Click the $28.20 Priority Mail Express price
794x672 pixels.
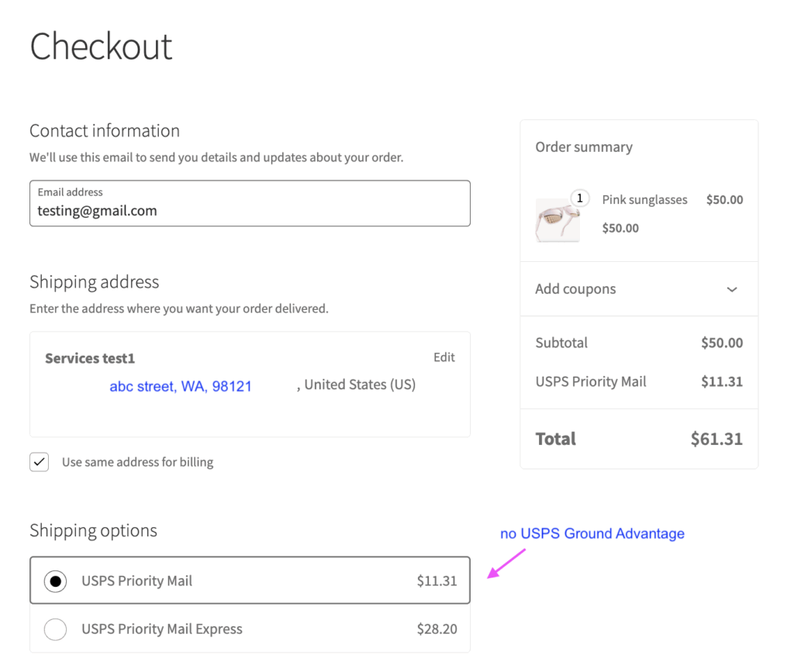(437, 629)
